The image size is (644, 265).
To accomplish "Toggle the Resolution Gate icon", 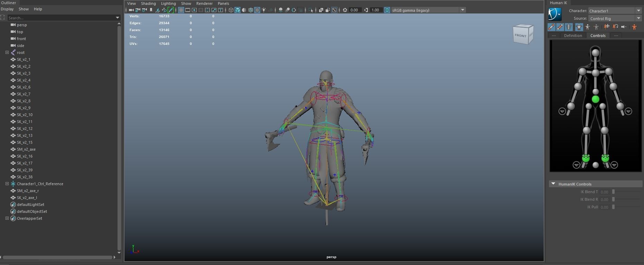I will pyautogui.click(x=194, y=10).
